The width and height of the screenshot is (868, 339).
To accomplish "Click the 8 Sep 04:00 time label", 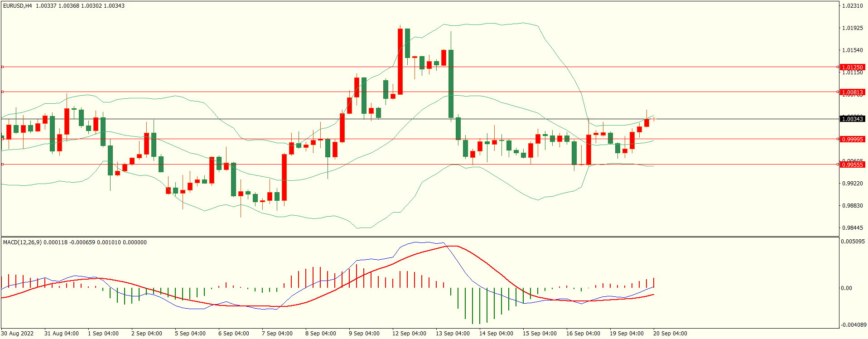I will [x=320, y=334].
